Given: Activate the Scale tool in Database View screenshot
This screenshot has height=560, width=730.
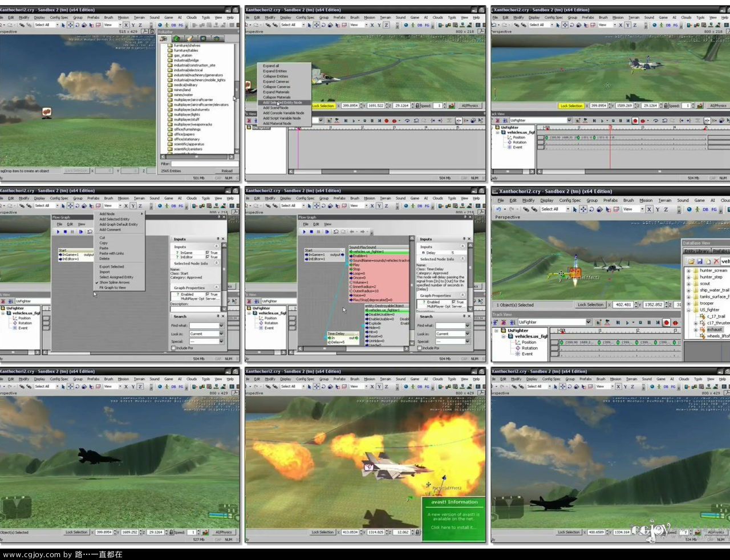Looking at the screenshot, I should [599, 209].
